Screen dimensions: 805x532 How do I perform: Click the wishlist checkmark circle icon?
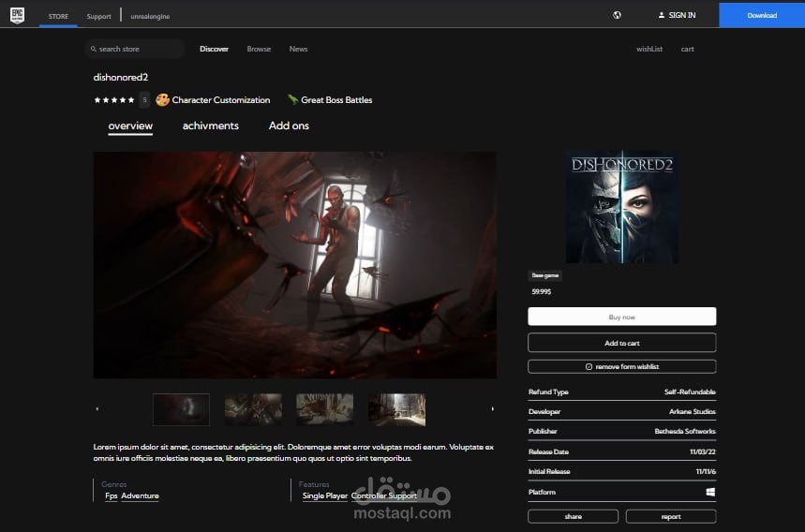coord(589,367)
